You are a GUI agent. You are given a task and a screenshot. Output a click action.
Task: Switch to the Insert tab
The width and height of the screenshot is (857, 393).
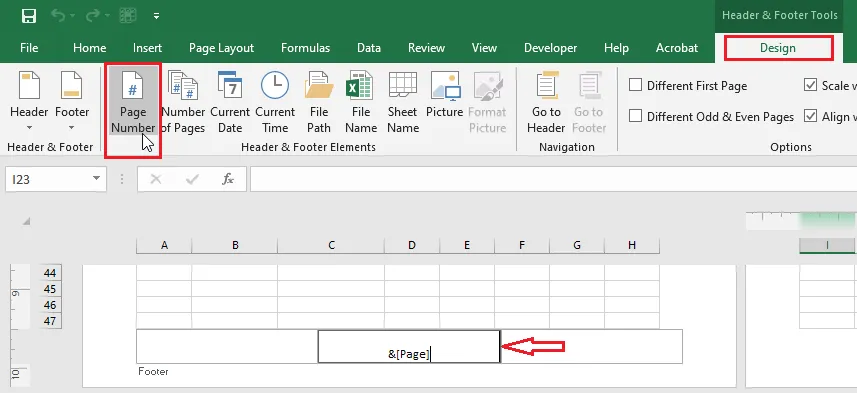pos(148,48)
